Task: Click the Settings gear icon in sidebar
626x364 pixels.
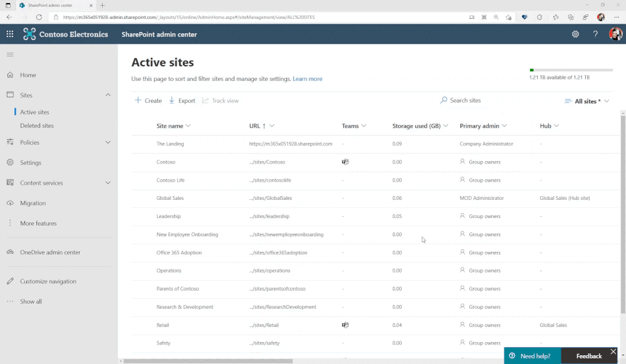Action: 11,162
